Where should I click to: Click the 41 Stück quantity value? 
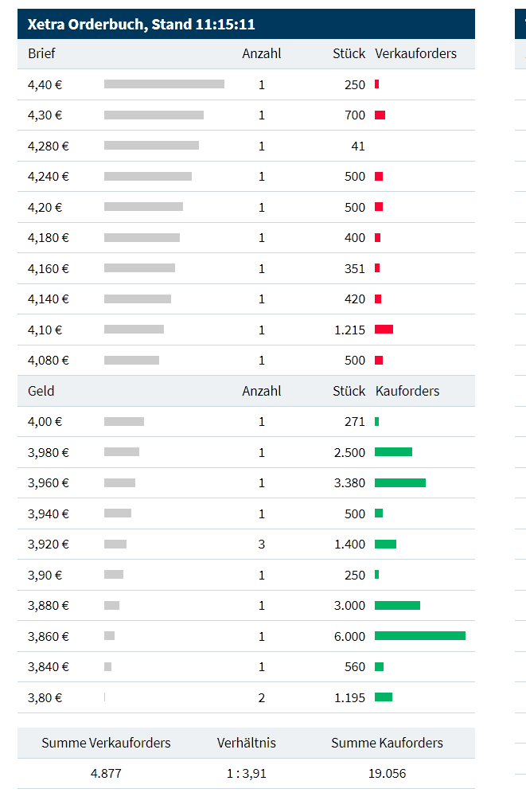click(358, 146)
